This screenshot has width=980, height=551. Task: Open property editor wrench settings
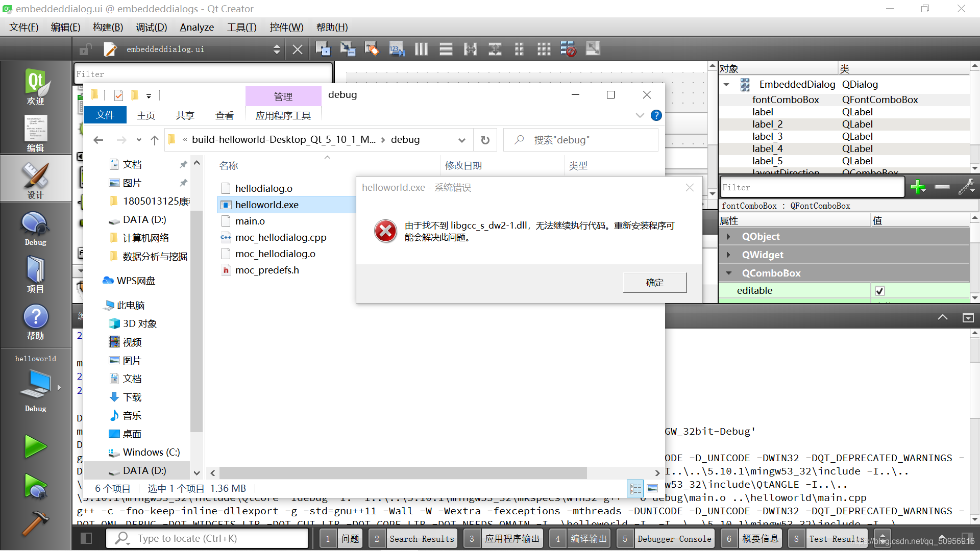(x=966, y=187)
